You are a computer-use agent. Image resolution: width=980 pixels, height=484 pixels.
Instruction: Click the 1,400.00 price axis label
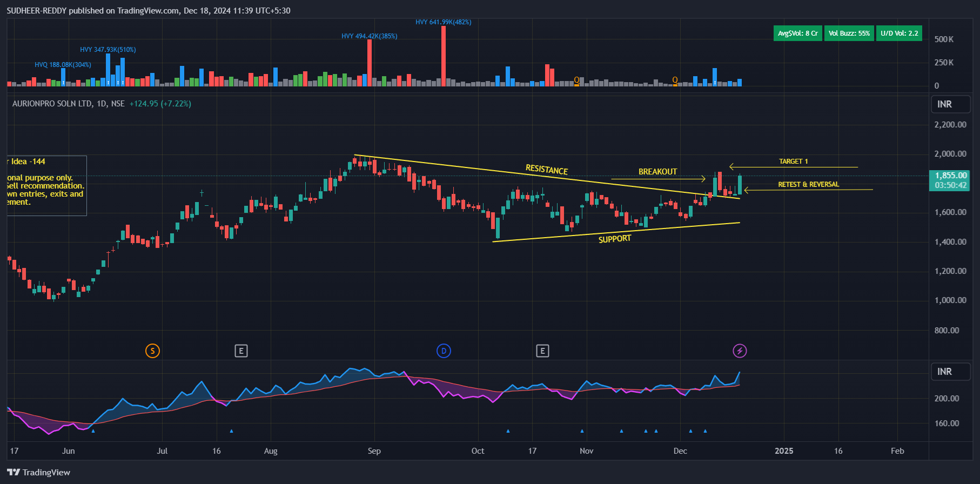tap(950, 242)
